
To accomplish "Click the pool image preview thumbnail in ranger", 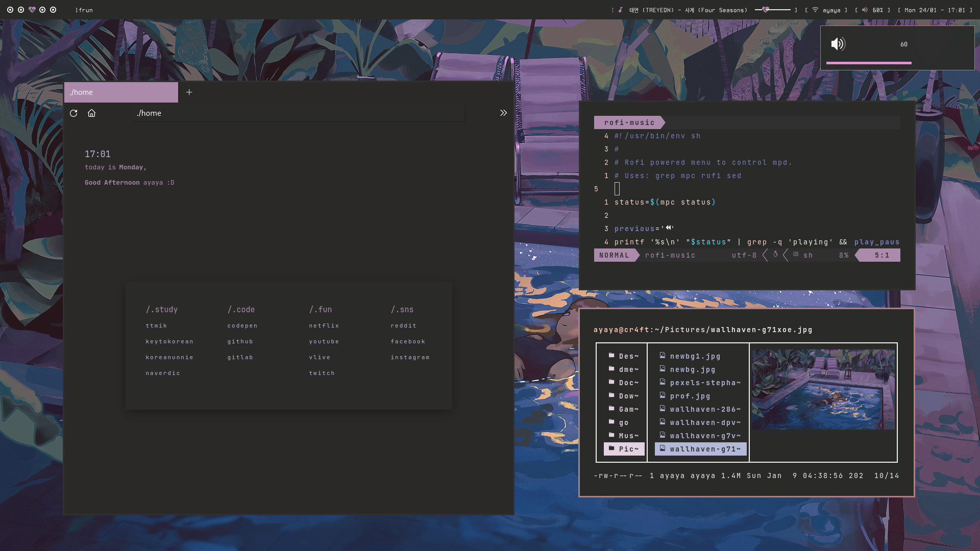I will tap(823, 389).
